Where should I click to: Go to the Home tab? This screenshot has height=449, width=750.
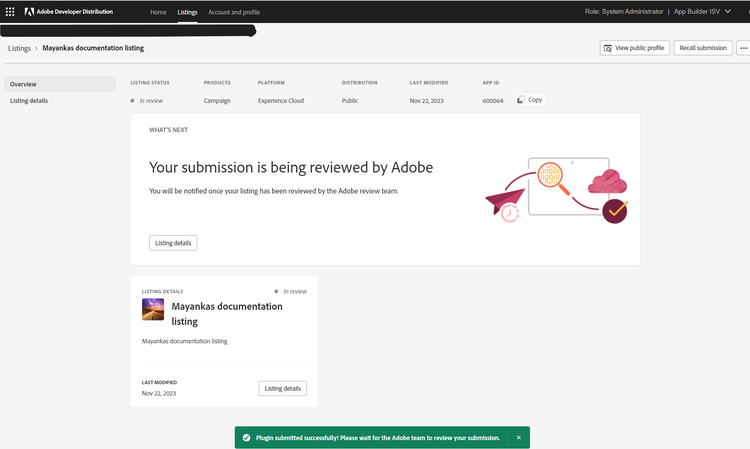(158, 12)
